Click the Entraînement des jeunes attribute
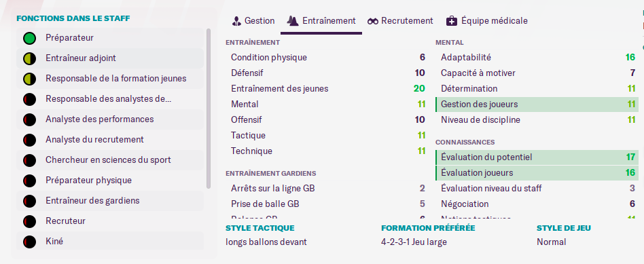 pos(279,89)
